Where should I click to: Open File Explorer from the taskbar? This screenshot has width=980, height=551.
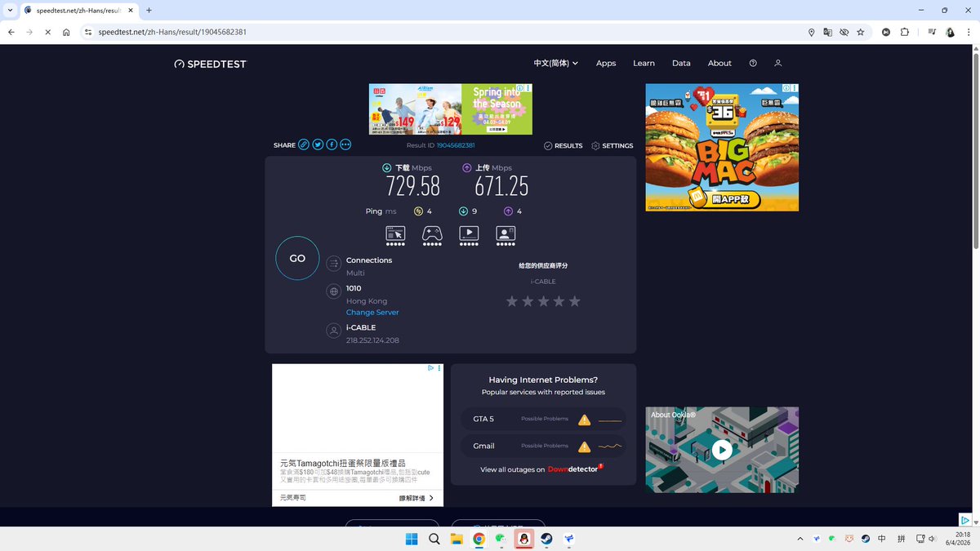[x=457, y=539]
